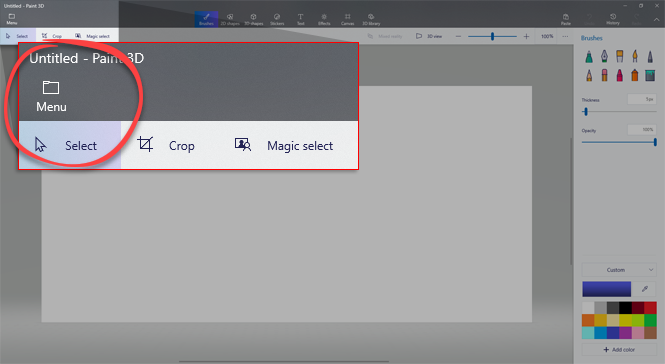Pick the lime green color swatch
Image resolution: width=665 pixels, height=364 pixels.
pos(638,320)
